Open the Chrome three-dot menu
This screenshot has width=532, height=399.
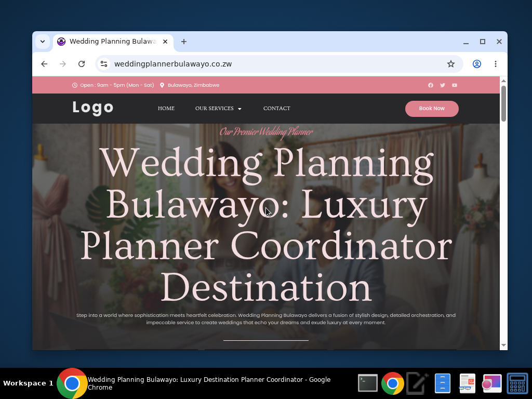pos(495,64)
